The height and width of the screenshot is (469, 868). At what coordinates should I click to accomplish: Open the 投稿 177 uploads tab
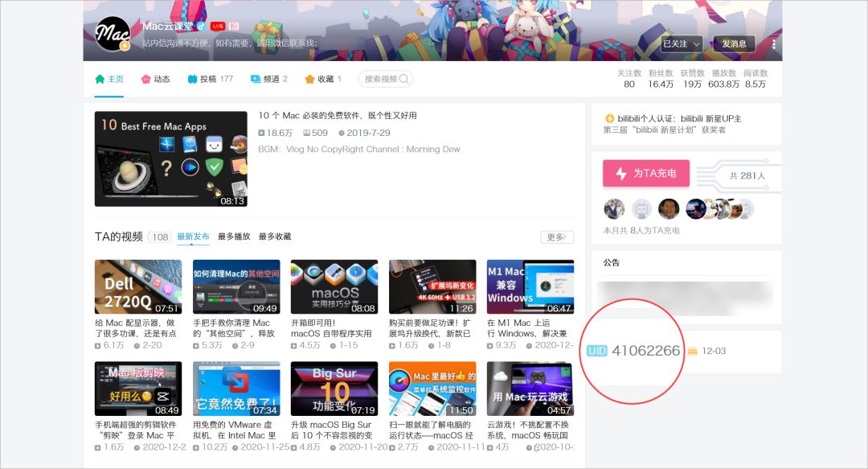click(x=211, y=79)
